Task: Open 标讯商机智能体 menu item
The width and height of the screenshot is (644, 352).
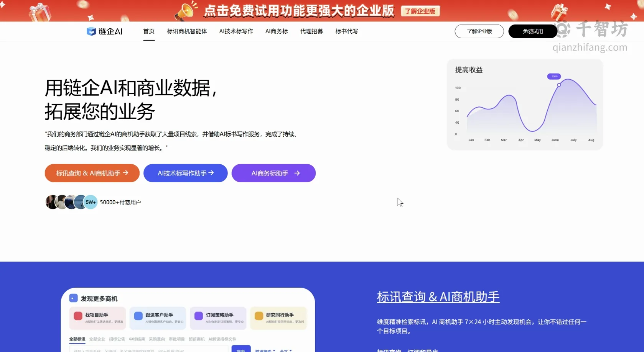Action: click(x=187, y=31)
